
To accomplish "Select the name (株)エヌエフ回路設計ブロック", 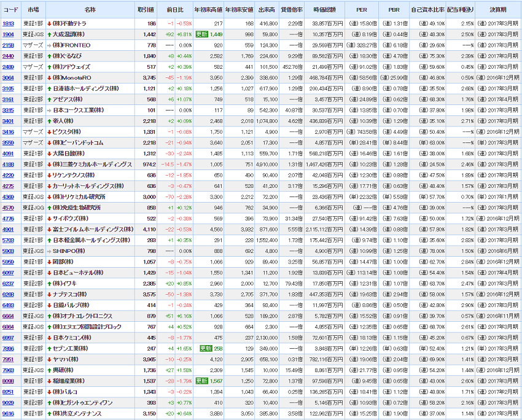I will point(87,327).
